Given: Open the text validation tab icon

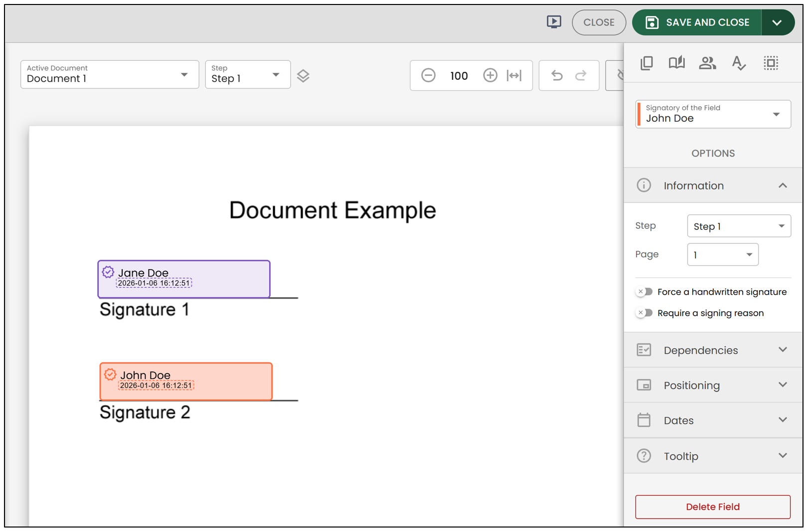Looking at the screenshot, I should [738, 63].
